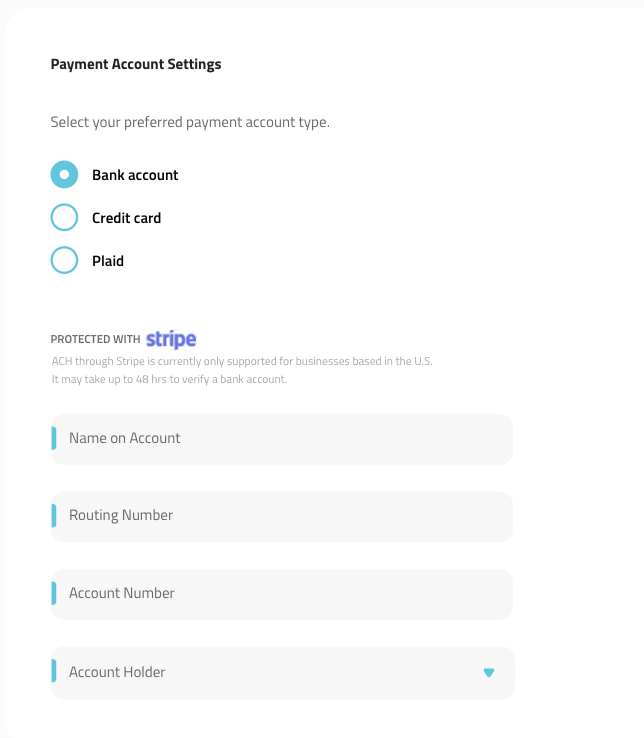Expand the Account Holder select field
The height and width of the screenshot is (738, 644).
[282, 673]
